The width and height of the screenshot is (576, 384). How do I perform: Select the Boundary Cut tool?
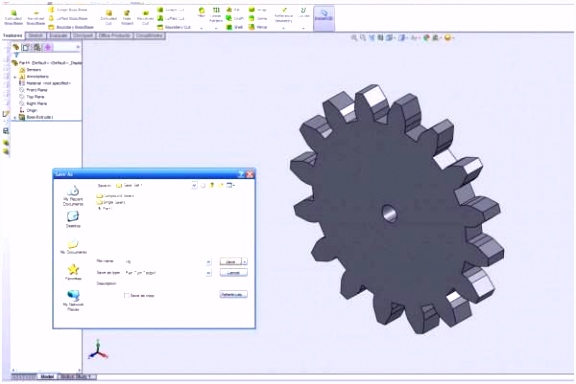tap(174, 27)
